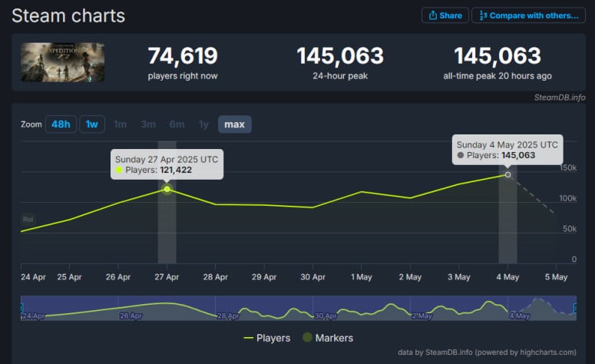Screen dimensions: 595x364
Task: Toggle the Players series in legend
Action: 266,338
